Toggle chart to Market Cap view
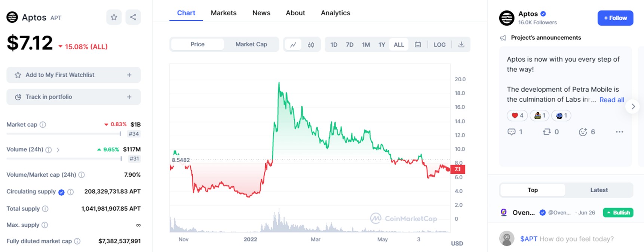The width and height of the screenshot is (644, 252). pos(251,44)
